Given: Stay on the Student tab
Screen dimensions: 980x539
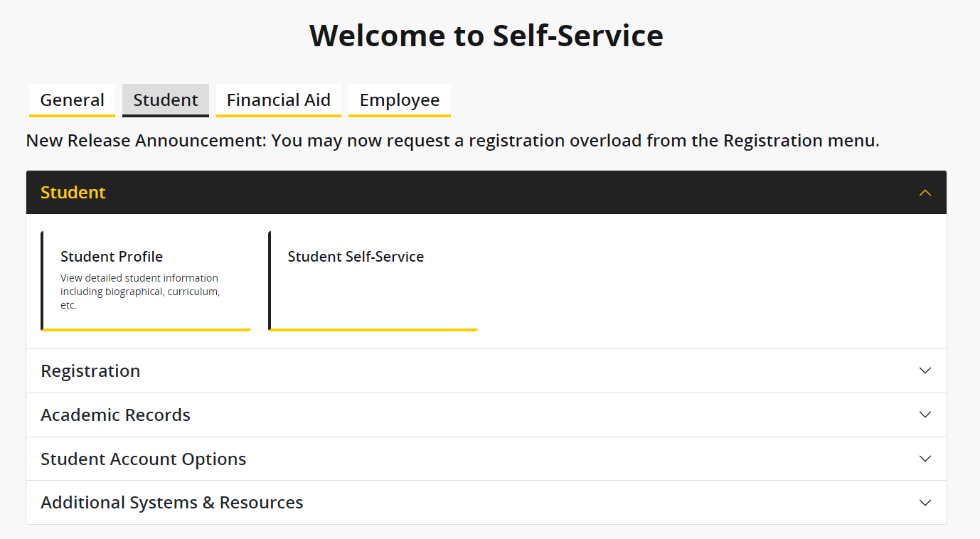Looking at the screenshot, I should [165, 100].
